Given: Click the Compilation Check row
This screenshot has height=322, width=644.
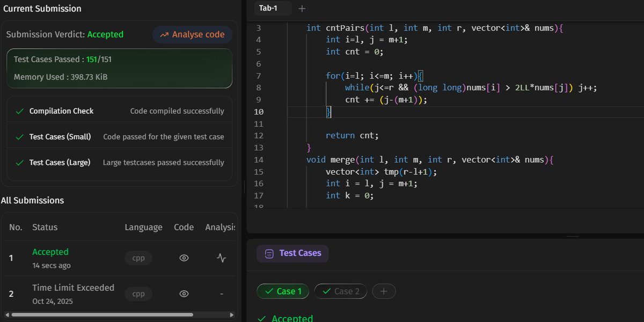Looking at the screenshot, I should 120,111.
